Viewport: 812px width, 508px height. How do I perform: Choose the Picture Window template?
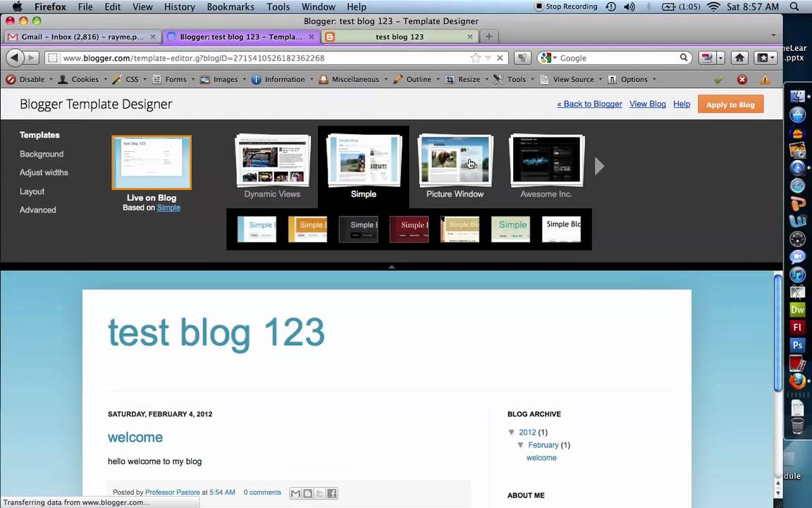tap(455, 167)
